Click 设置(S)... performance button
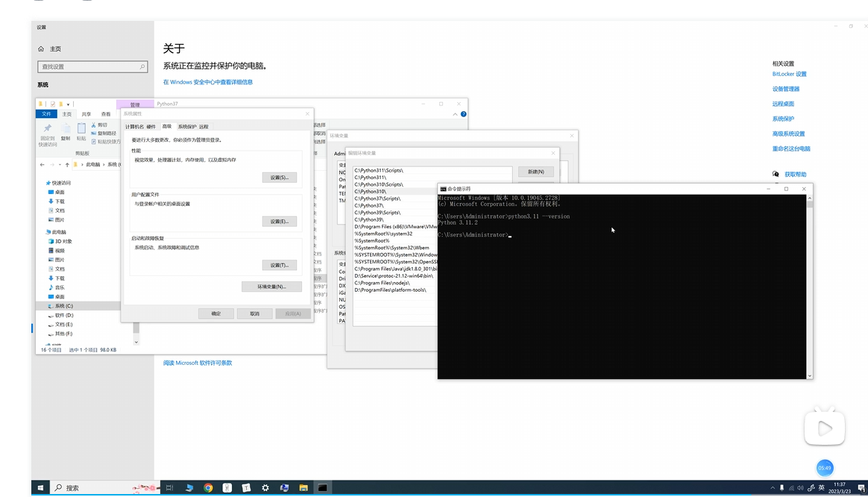This screenshot has width=868, height=497. pos(280,178)
